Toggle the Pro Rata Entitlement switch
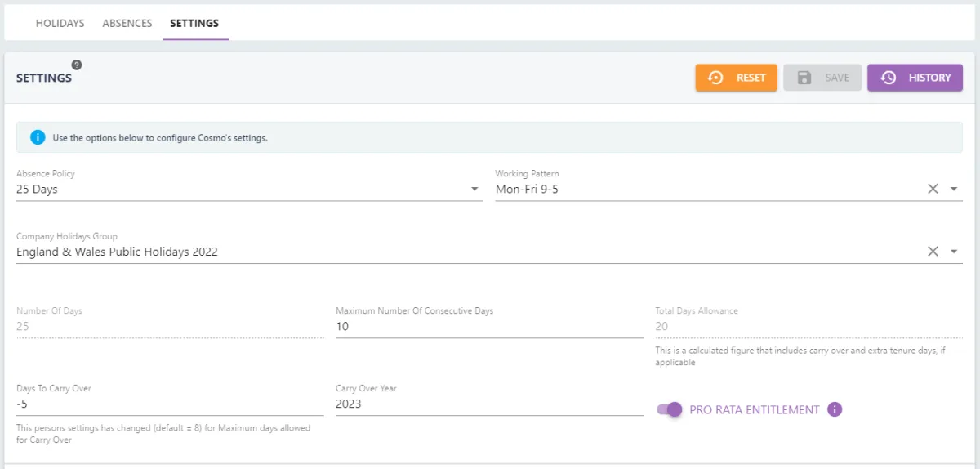 click(x=670, y=409)
